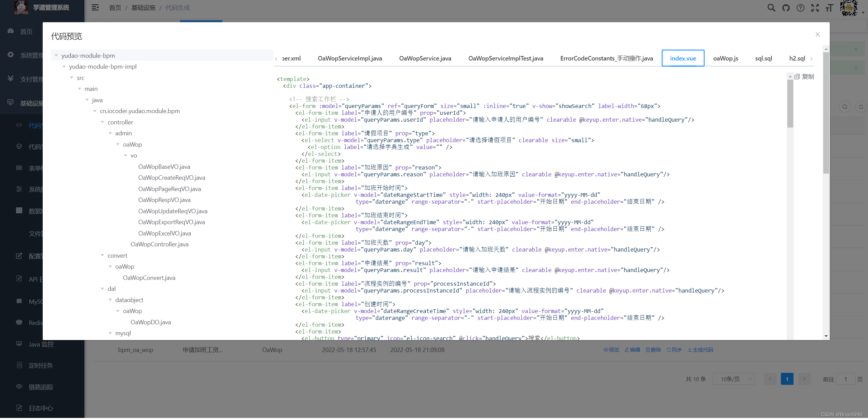This screenshot has height=420, width=868.
Task: Click the 生成代码 link in table row
Action: [700, 350]
